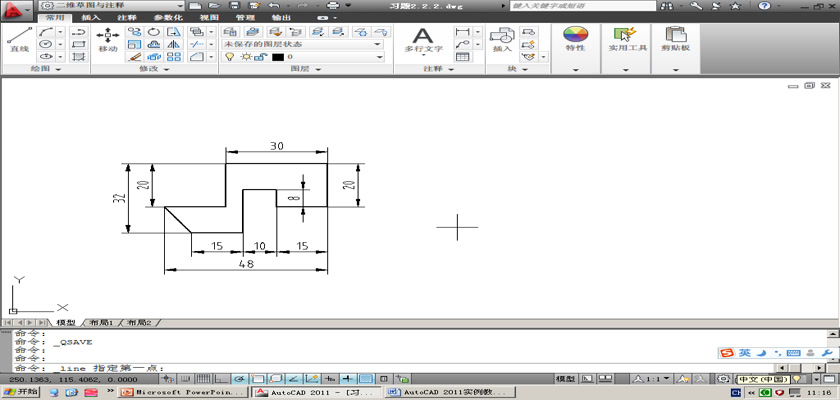Select the Array tool in the modify panel

[173, 56]
